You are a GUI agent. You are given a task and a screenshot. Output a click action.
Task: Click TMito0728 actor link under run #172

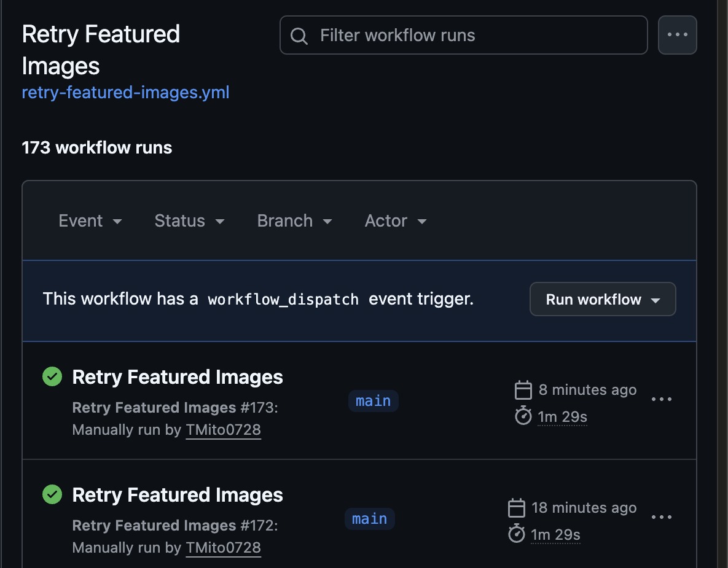click(224, 548)
